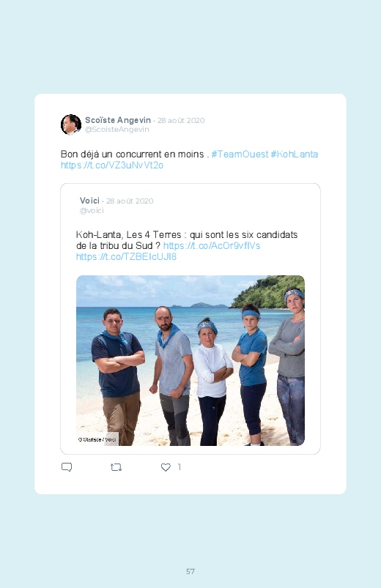Click the like count number 1
Viewport: 381px width, 588px height.
(179, 467)
